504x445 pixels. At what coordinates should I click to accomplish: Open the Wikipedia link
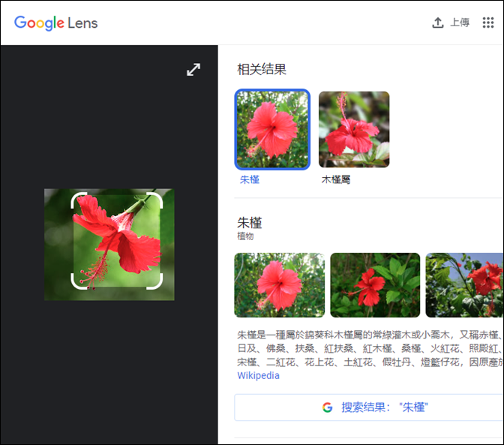258,375
